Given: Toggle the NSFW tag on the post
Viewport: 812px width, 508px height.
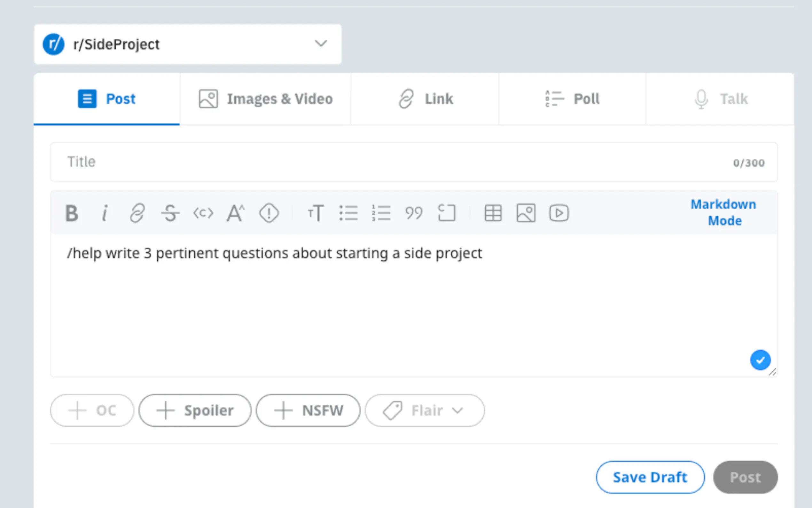Looking at the screenshot, I should click(x=308, y=410).
